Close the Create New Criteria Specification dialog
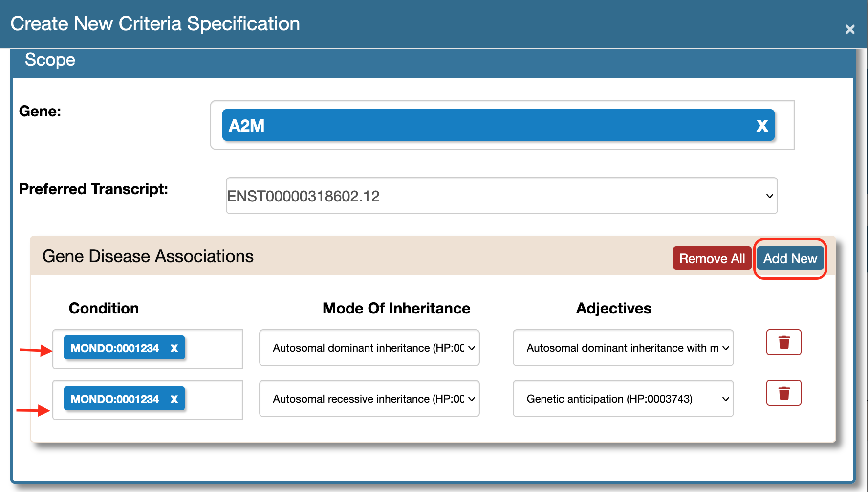 point(850,29)
